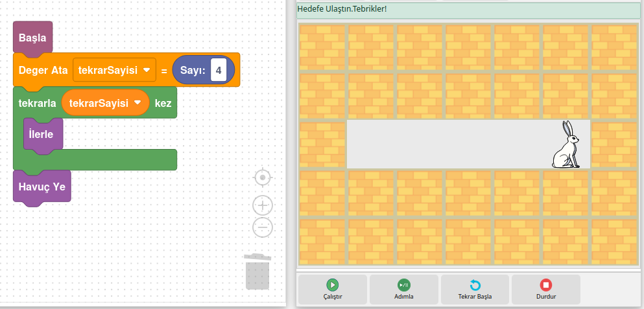Select the İlerle move block

pyautogui.click(x=42, y=135)
